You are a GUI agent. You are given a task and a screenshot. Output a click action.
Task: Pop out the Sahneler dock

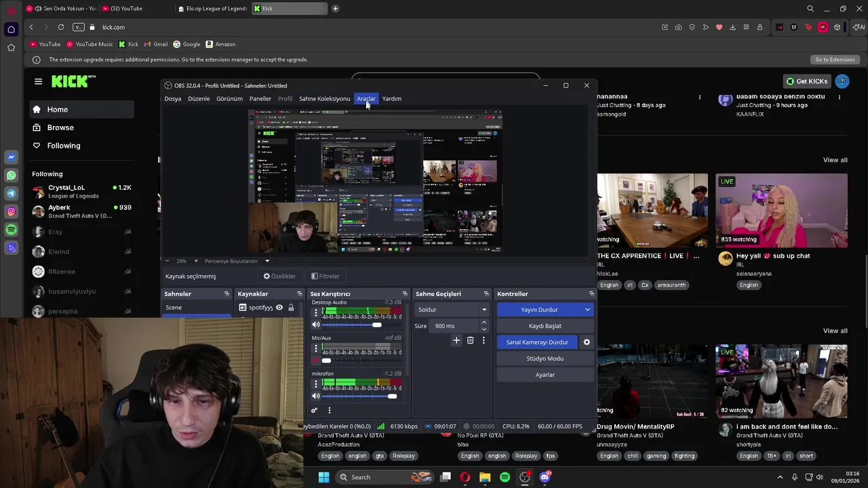(x=226, y=293)
